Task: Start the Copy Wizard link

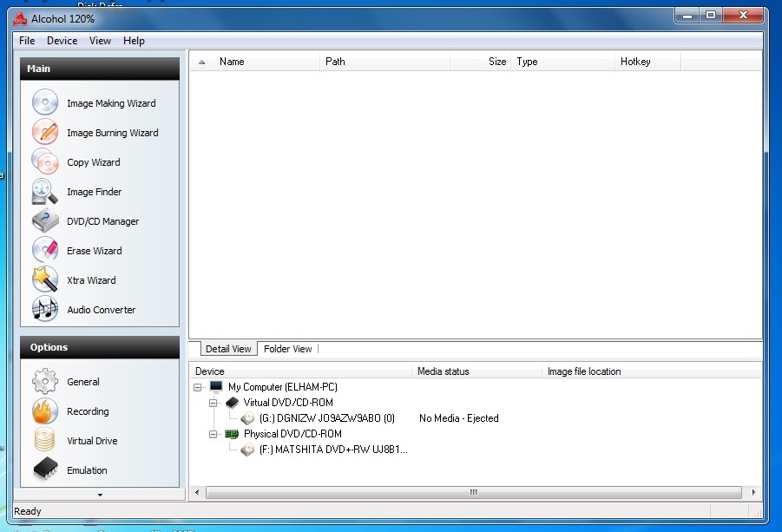Action: (94, 162)
